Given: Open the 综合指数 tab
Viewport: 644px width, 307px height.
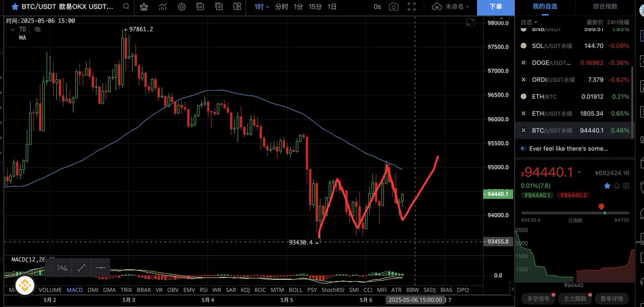Looking at the screenshot, I should coord(605,6).
